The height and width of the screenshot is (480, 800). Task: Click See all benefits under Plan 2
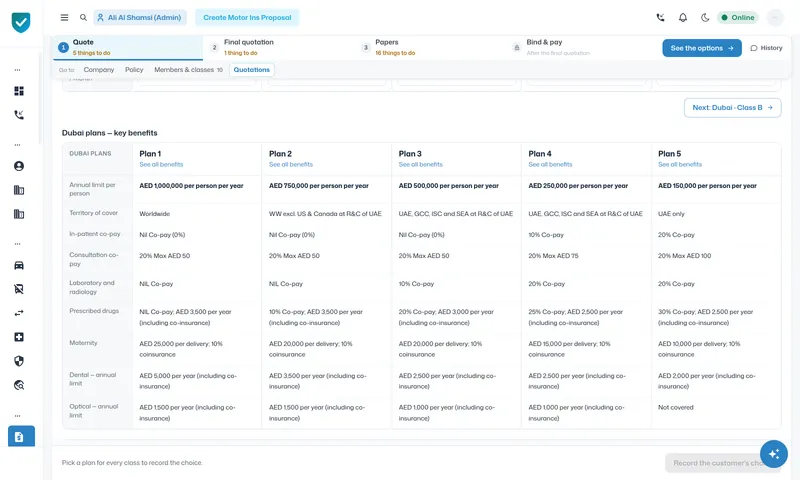tap(291, 164)
